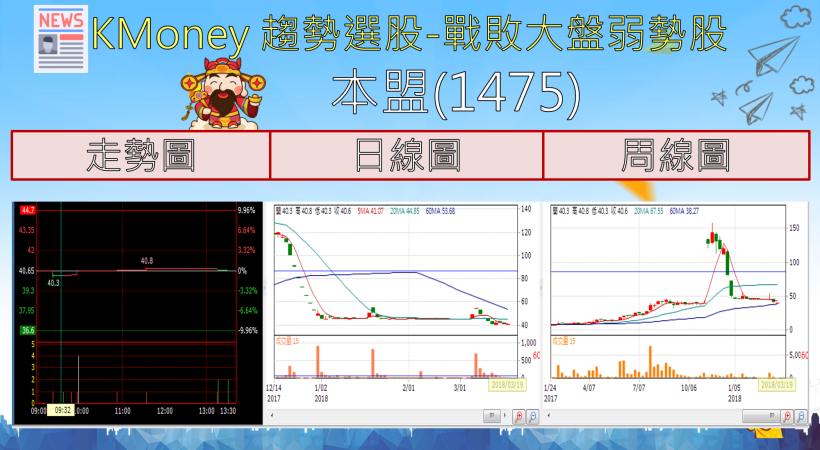Viewport: 820px width, 450px height.
Task: Zoom in on the daily chart
Action: (x=519, y=417)
